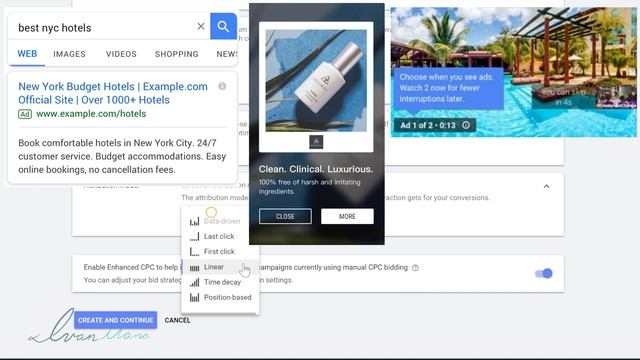
Task: Select First click attribution model
Action: coord(220,251)
